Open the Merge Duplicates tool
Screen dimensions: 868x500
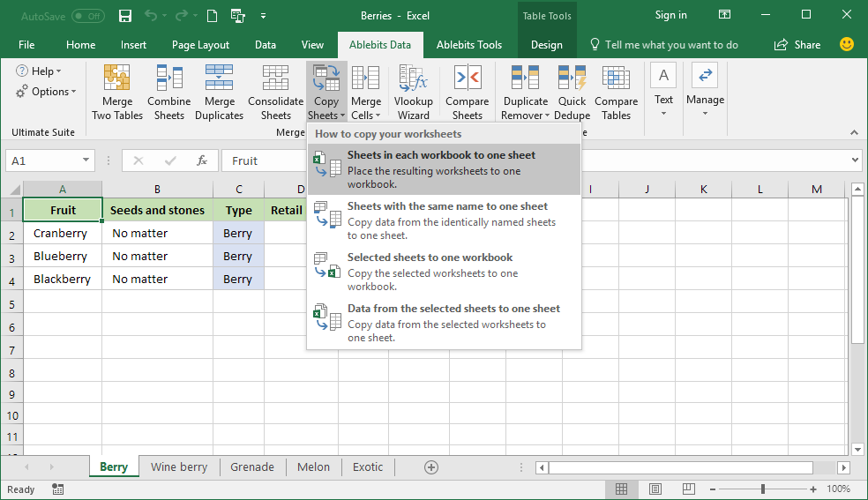click(x=220, y=93)
